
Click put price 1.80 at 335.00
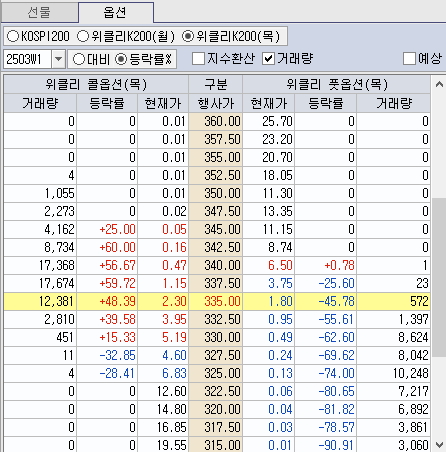[269, 301]
